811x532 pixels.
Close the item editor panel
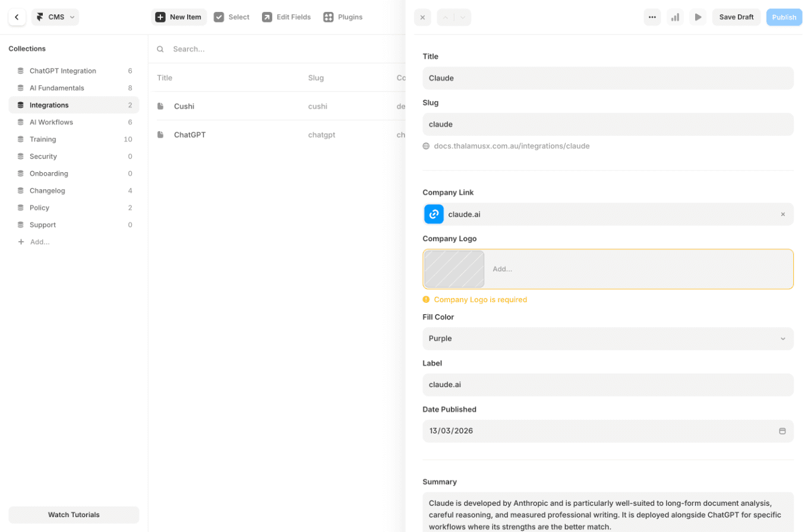coord(422,17)
